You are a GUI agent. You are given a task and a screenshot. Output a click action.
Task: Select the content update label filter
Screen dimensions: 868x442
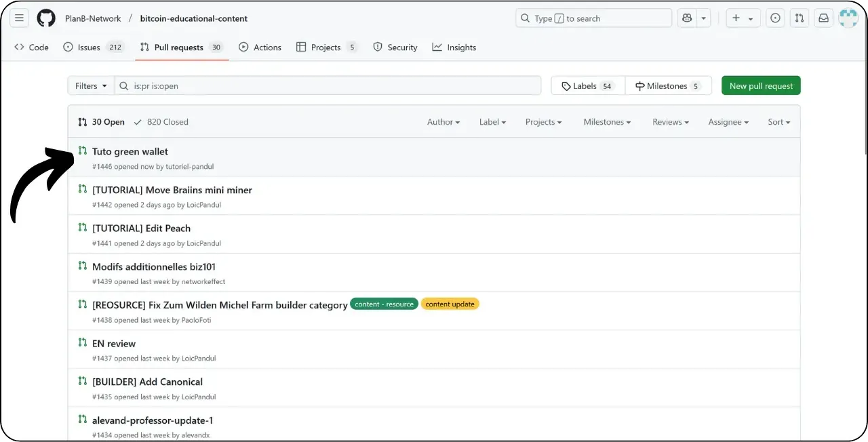(x=450, y=304)
